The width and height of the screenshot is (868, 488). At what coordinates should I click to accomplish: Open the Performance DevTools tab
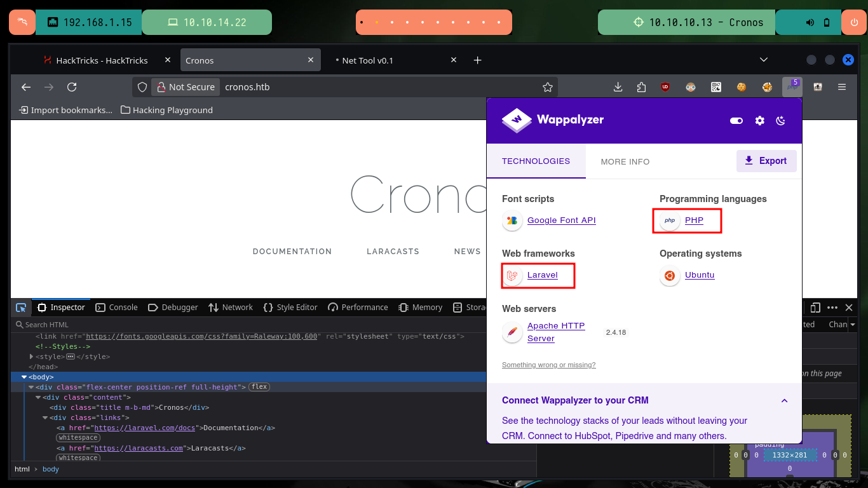[x=358, y=308]
